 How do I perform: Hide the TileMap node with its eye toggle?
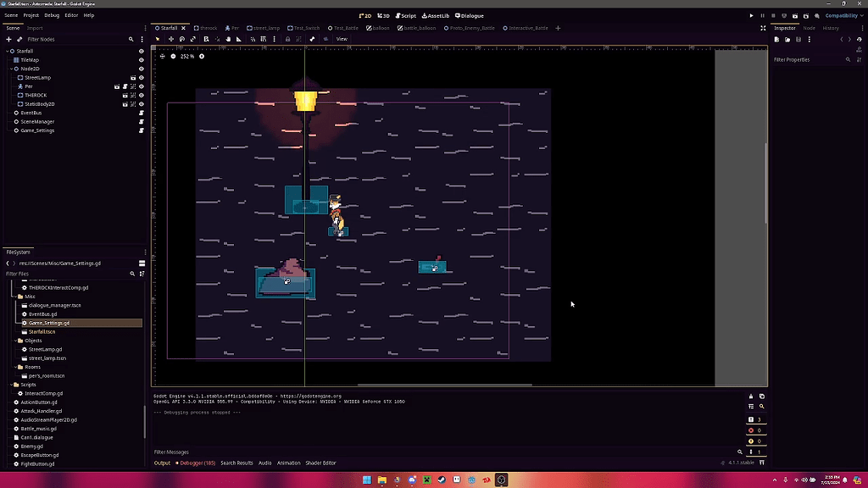point(141,60)
